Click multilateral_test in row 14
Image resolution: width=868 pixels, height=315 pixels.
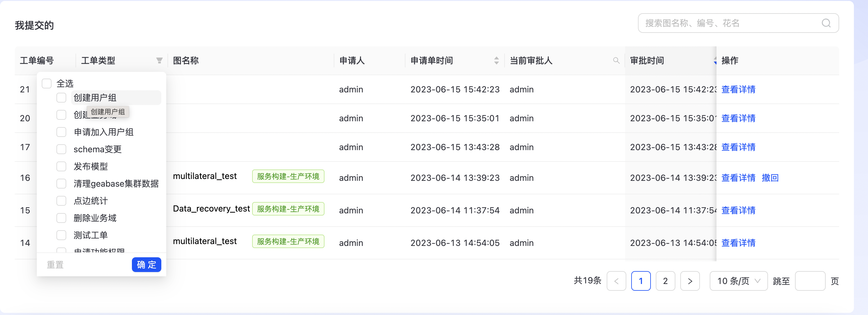tap(205, 241)
